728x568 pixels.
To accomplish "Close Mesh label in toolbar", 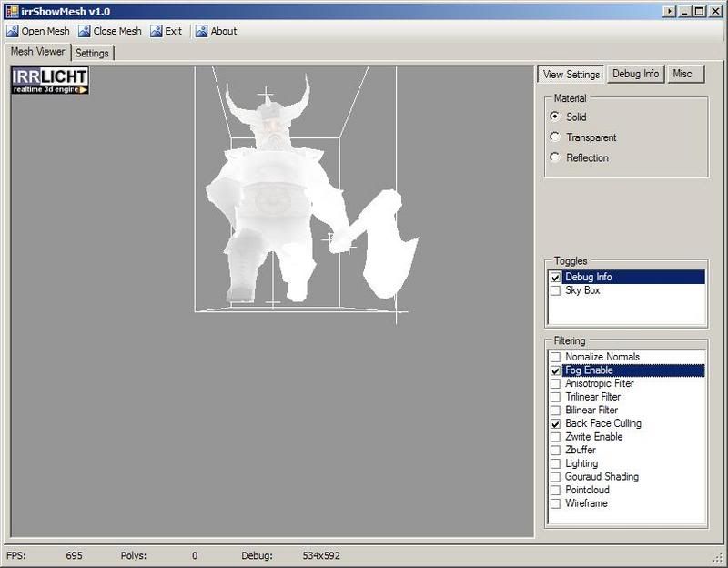I will [x=117, y=31].
